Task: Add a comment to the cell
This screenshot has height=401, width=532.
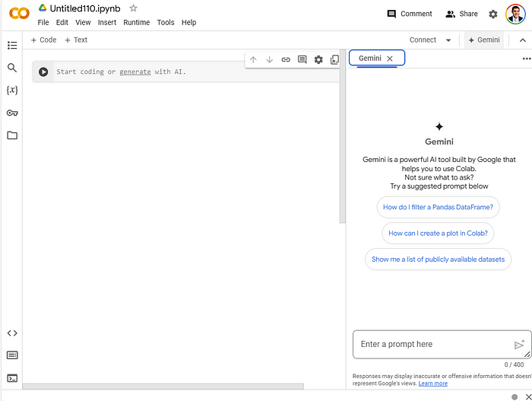Action: (x=302, y=60)
